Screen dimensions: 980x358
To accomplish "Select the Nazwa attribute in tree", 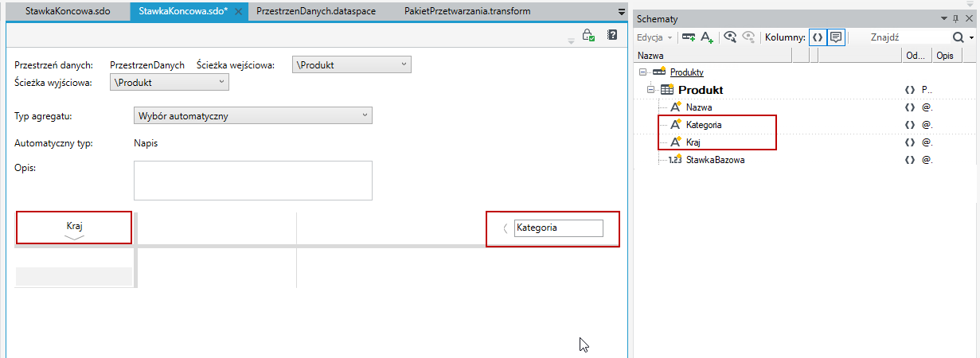I will pyautogui.click(x=699, y=107).
